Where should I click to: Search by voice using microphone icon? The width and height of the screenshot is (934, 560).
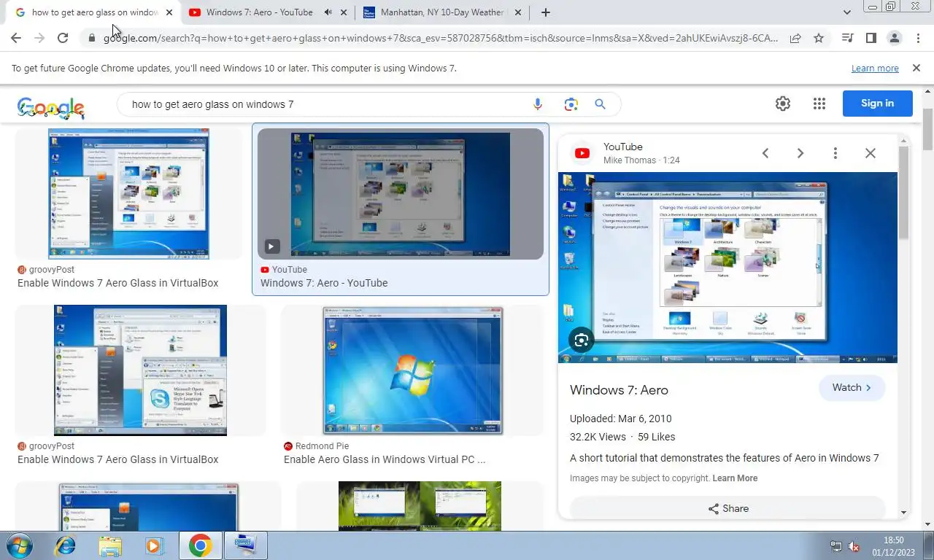(538, 104)
